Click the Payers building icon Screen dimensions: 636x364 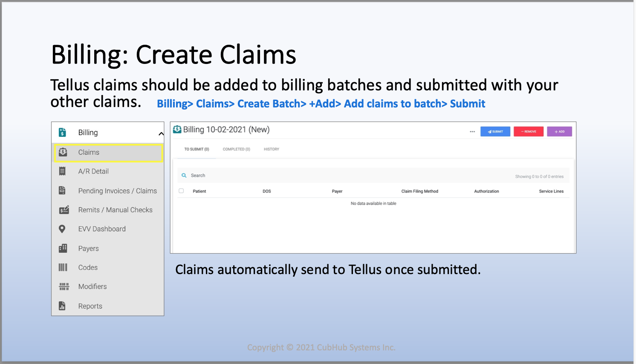pyautogui.click(x=63, y=248)
